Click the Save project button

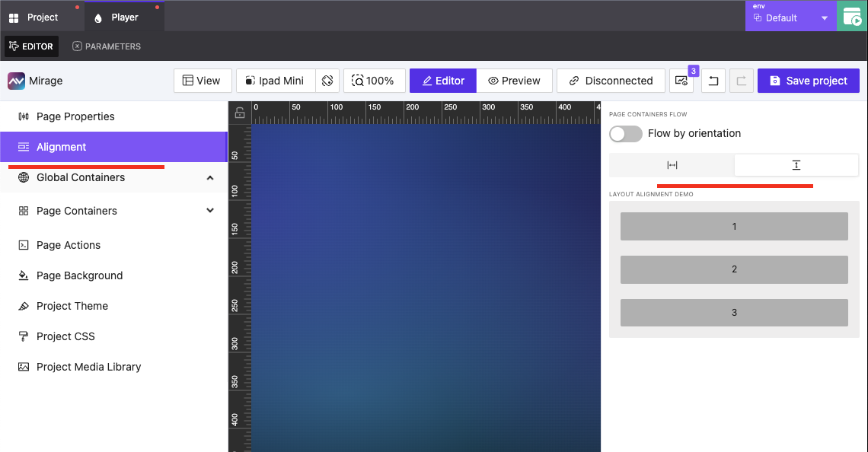click(808, 80)
